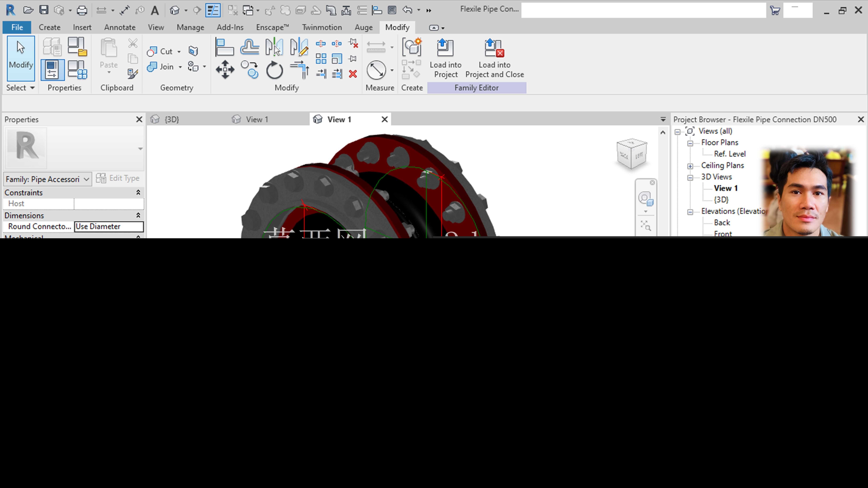Viewport: 868px width, 488px height.
Task: Expand the Ceiling Plans node
Action: pyautogui.click(x=690, y=166)
